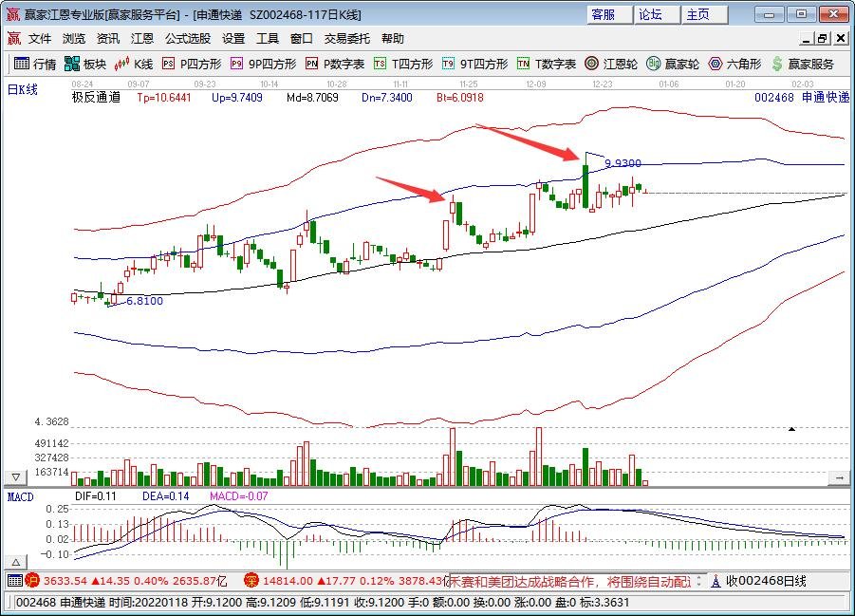Click the 客服 customer service button
The image size is (855, 616).
click(x=609, y=14)
